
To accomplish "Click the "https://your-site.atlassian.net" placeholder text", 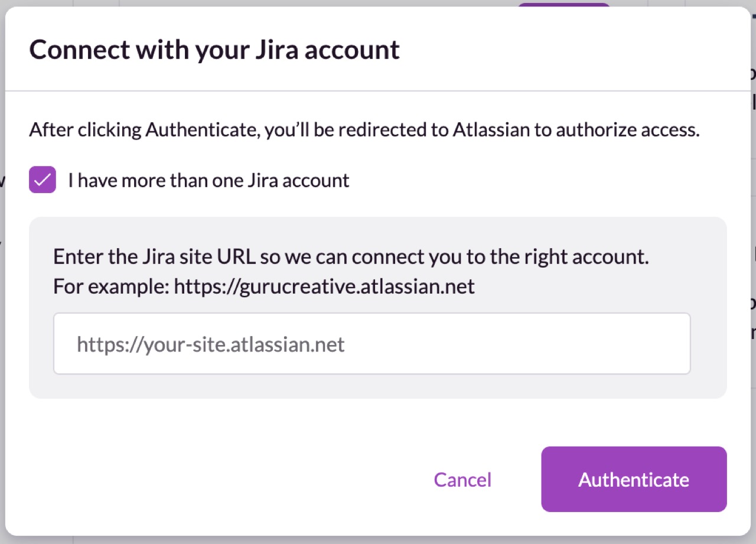I will tap(211, 344).
